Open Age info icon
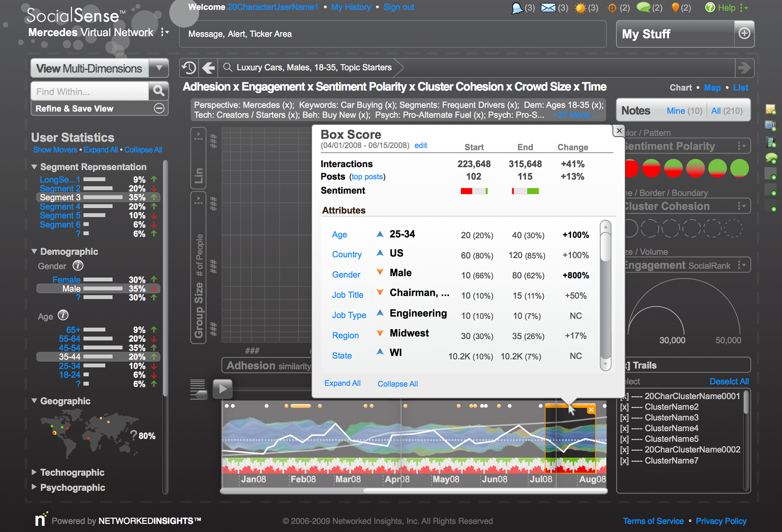 [x=63, y=315]
